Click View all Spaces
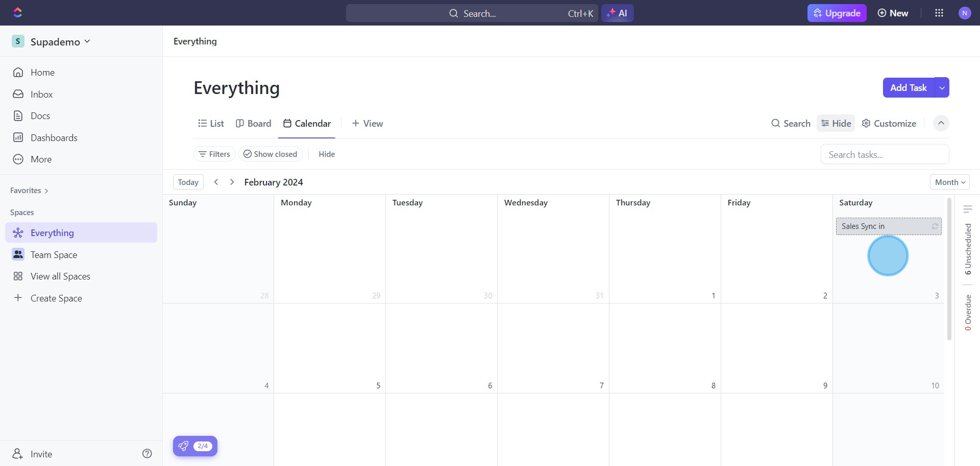This screenshot has width=980, height=466. click(81, 276)
